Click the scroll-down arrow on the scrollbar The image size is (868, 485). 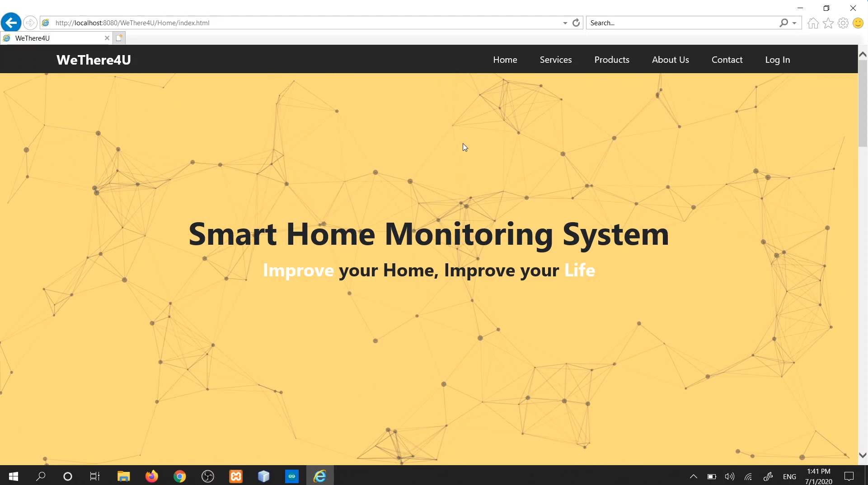point(862,455)
